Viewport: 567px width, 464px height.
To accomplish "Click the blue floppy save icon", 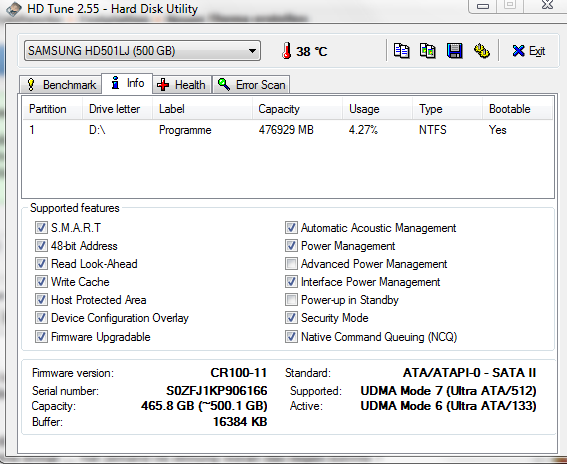I will click(455, 51).
